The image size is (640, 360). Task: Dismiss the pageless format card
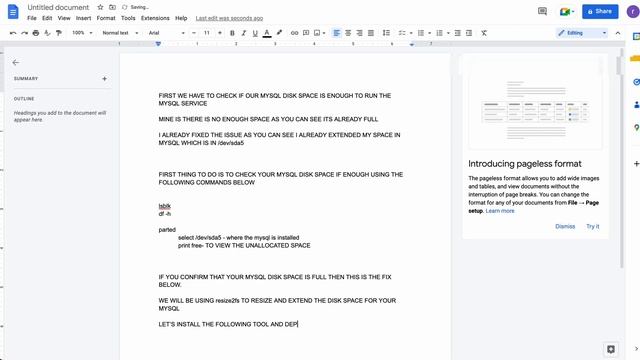[x=565, y=226]
